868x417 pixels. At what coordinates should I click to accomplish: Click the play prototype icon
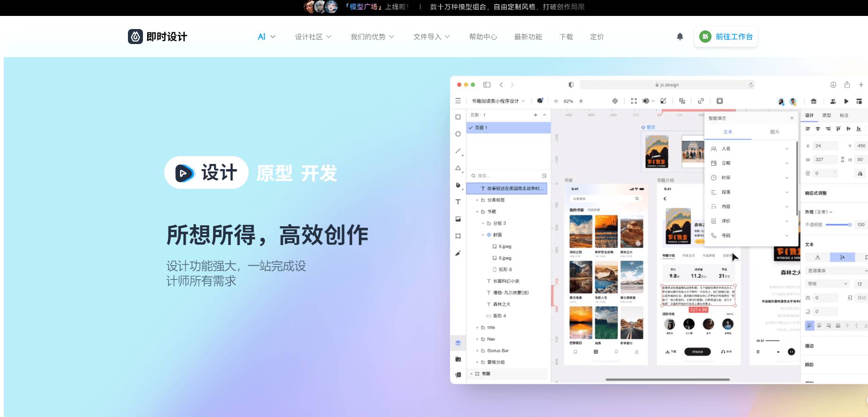(846, 101)
